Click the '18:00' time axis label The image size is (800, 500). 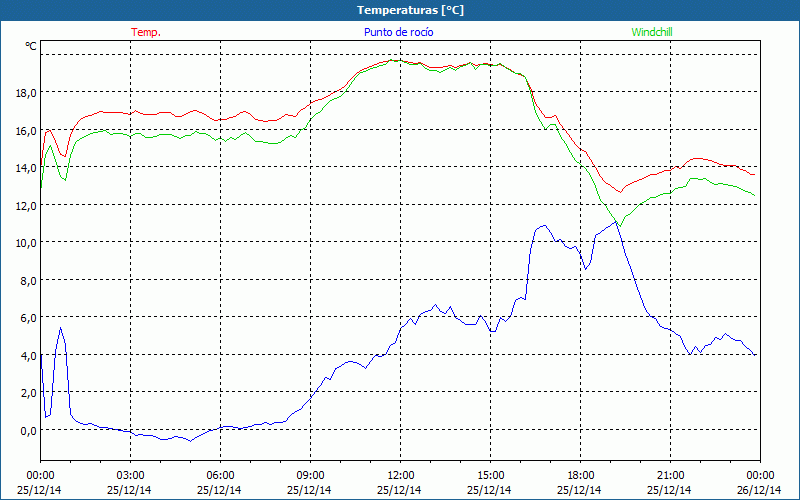(581, 476)
